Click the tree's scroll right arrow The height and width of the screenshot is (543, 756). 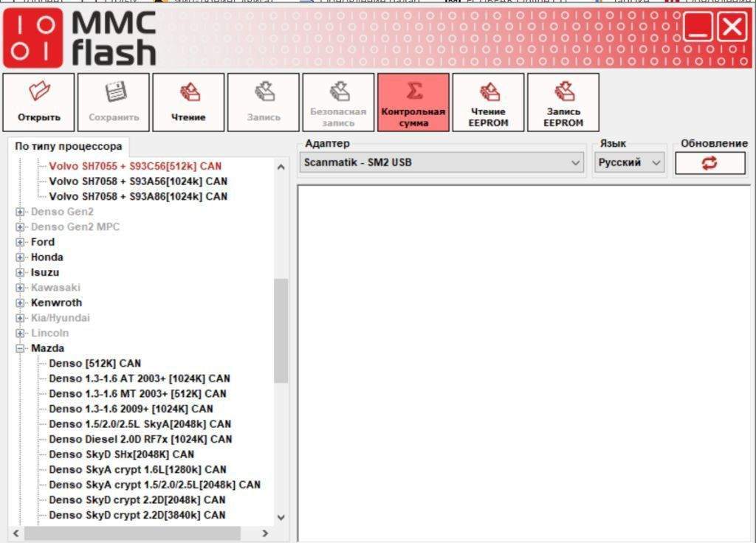click(265, 533)
